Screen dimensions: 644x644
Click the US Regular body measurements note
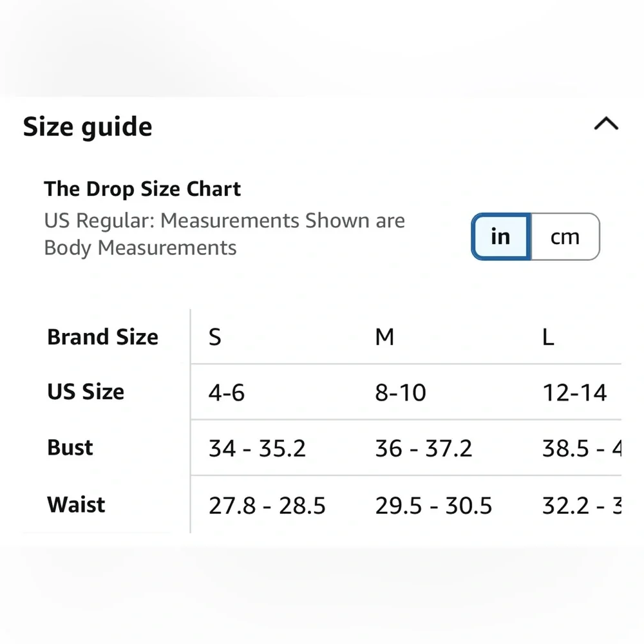tap(224, 234)
